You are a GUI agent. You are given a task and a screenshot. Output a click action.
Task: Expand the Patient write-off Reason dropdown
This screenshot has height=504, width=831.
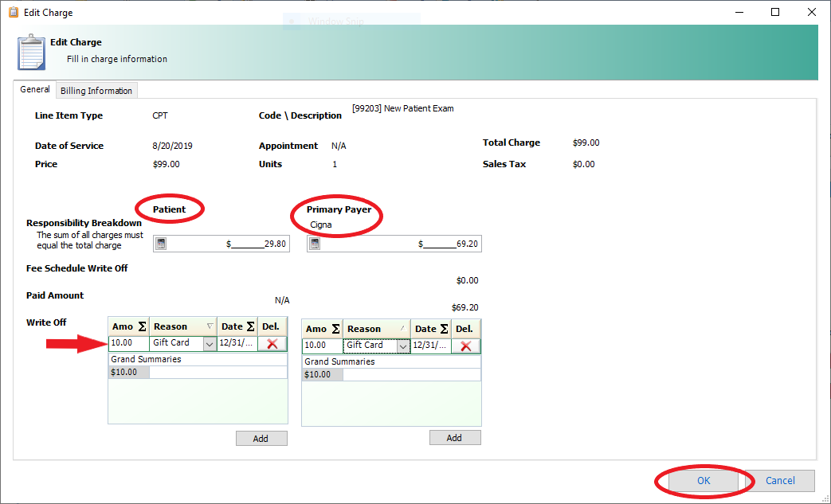click(210, 344)
